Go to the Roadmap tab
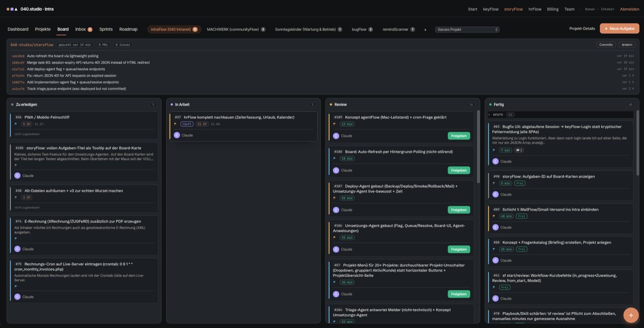Viewport: 644px width, 328px height. 128,29
